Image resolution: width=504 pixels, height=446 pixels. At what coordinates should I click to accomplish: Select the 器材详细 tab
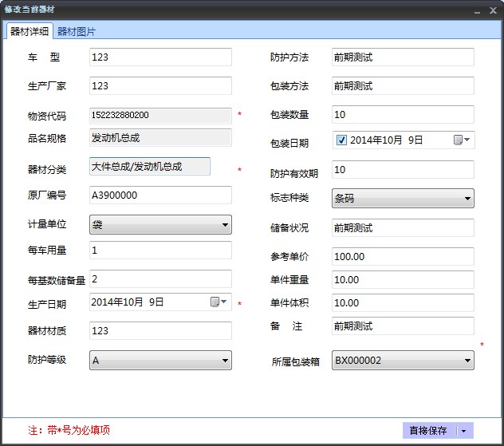[30, 31]
